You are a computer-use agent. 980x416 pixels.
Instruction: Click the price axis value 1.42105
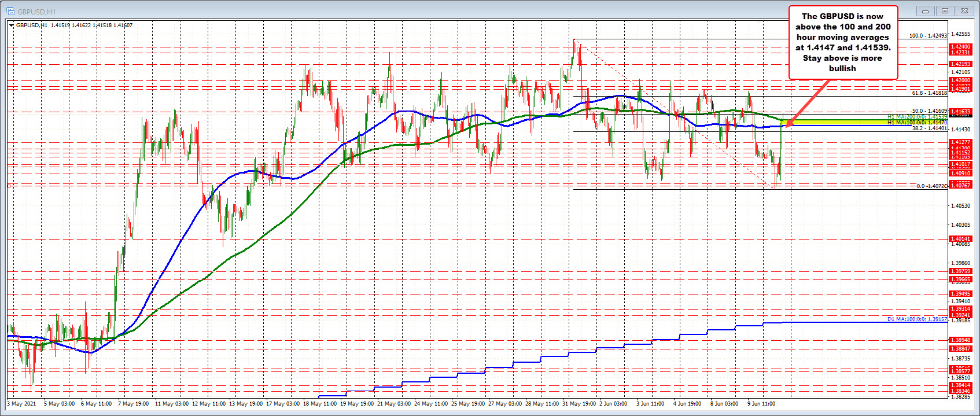[961, 72]
